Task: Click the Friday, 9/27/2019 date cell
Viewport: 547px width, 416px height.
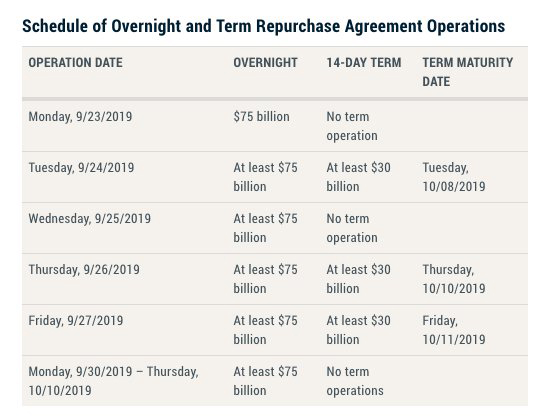Action: (x=76, y=320)
